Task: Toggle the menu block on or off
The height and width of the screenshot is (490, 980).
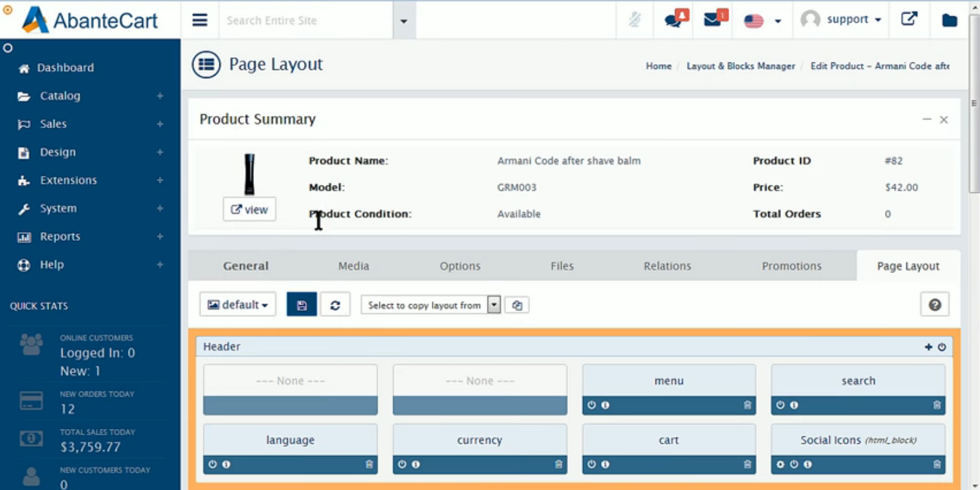Action: tap(592, 405)
